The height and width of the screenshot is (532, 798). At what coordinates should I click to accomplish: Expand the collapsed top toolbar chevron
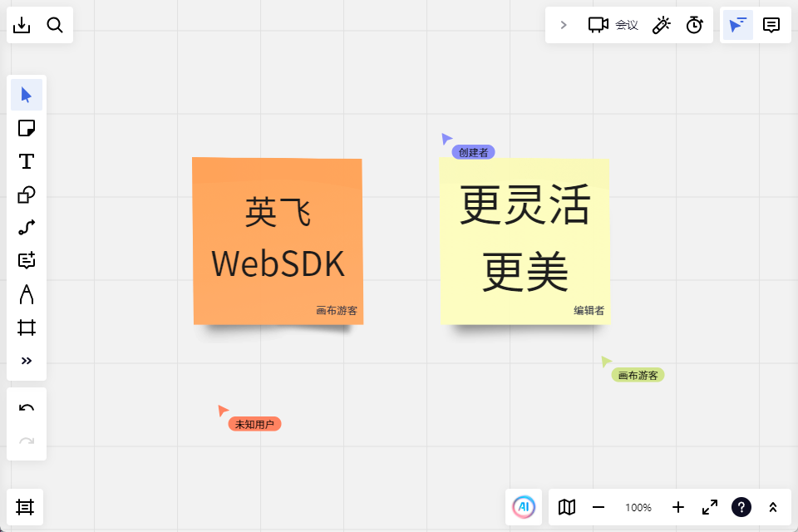(564, 25)
